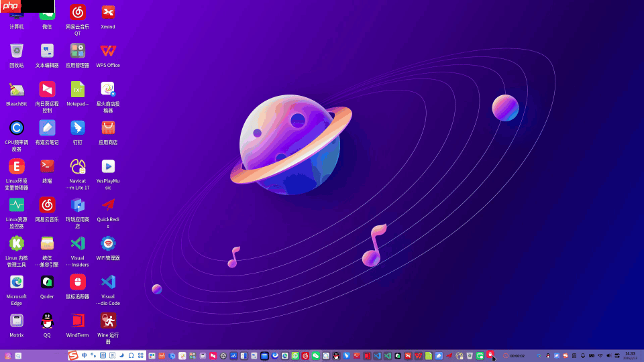Toggle Sogou punctuation mode button
Image resolution: width=644 pixels, height=362 pixels.
coord(93,355)
